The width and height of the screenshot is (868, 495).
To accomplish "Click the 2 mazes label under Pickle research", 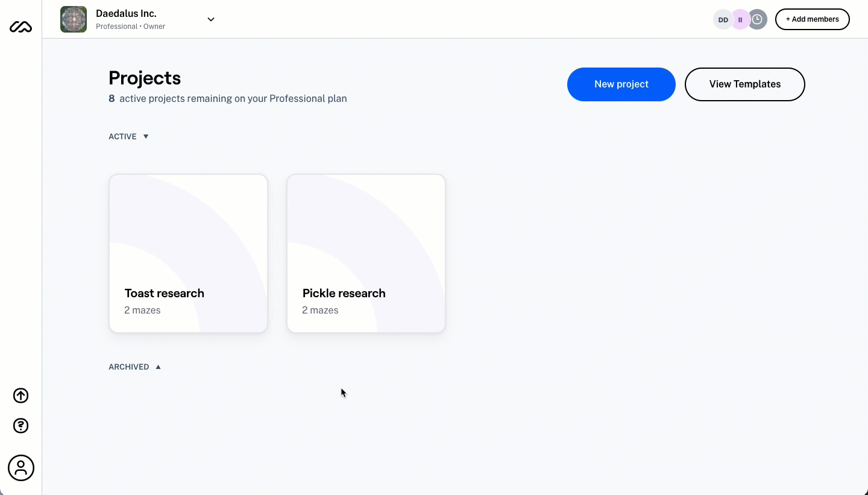I will [320, 310].
